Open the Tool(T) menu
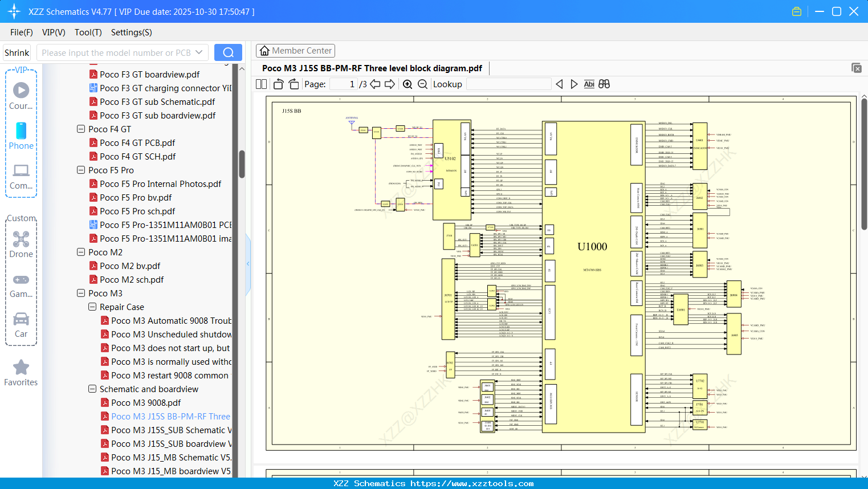868x489 pixels. pyautogui.click(x=88, y=32)
